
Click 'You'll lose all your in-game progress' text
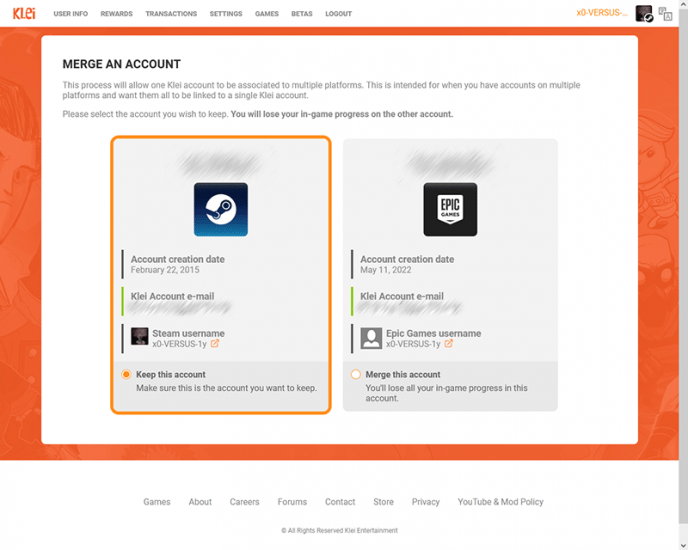[x=446, y=393]
